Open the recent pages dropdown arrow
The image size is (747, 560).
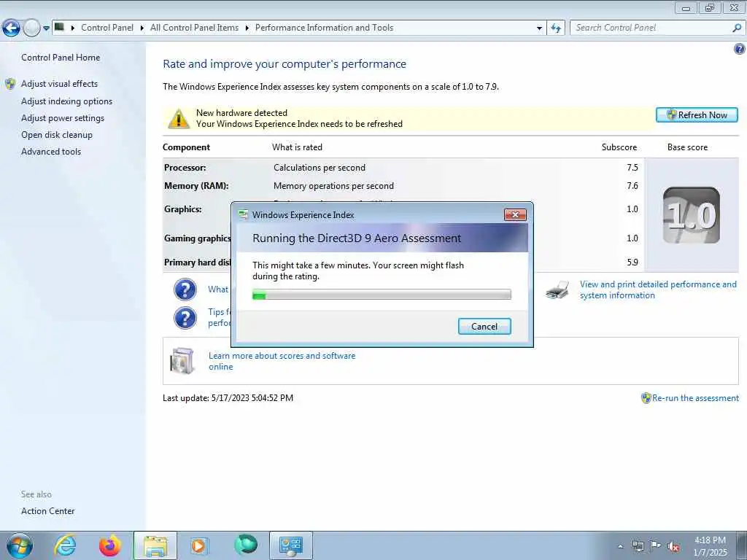46,28
